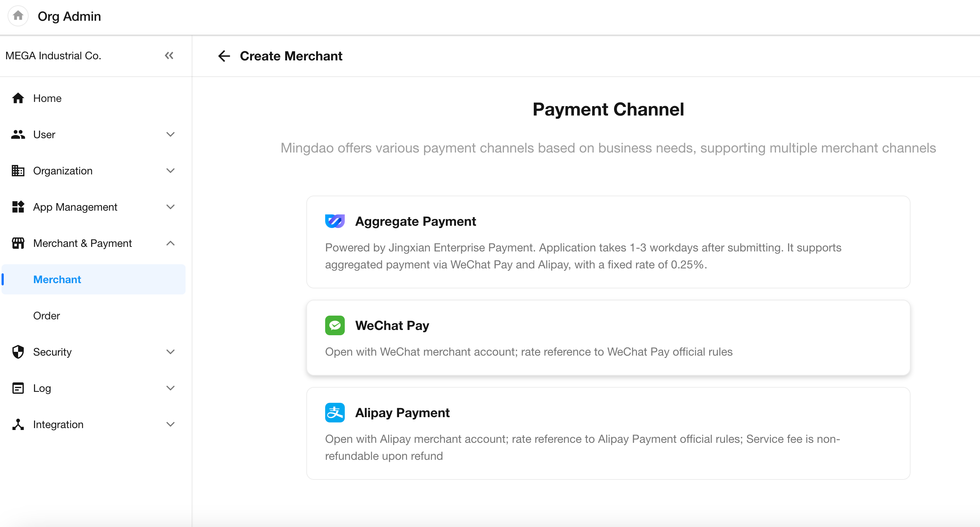
Task: Click the Home house icon in the sidebar
Action: 18,98
